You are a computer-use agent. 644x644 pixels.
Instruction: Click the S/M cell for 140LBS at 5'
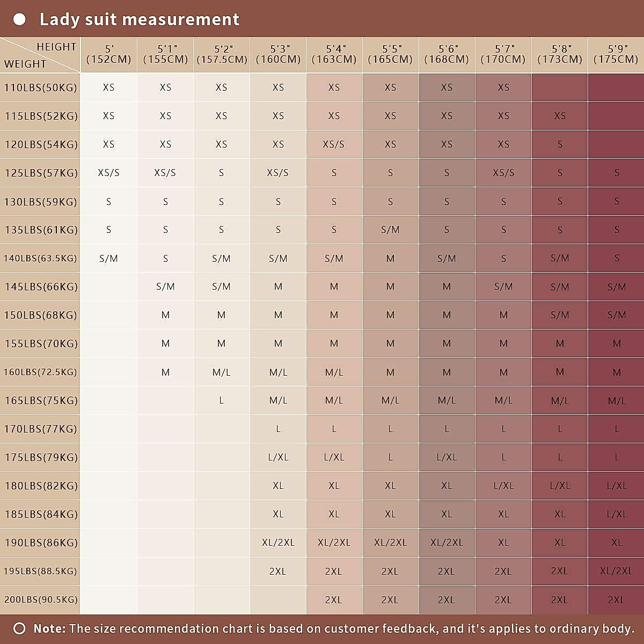108,258
